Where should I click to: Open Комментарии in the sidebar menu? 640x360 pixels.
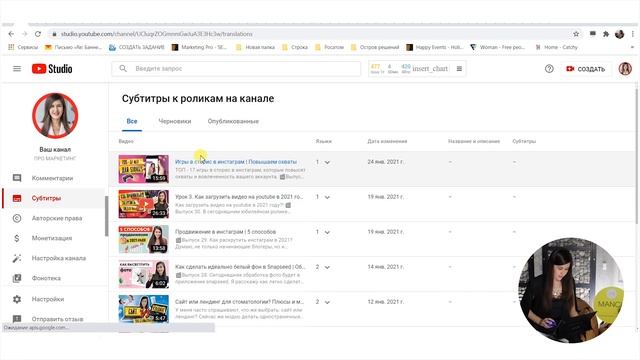52,178
